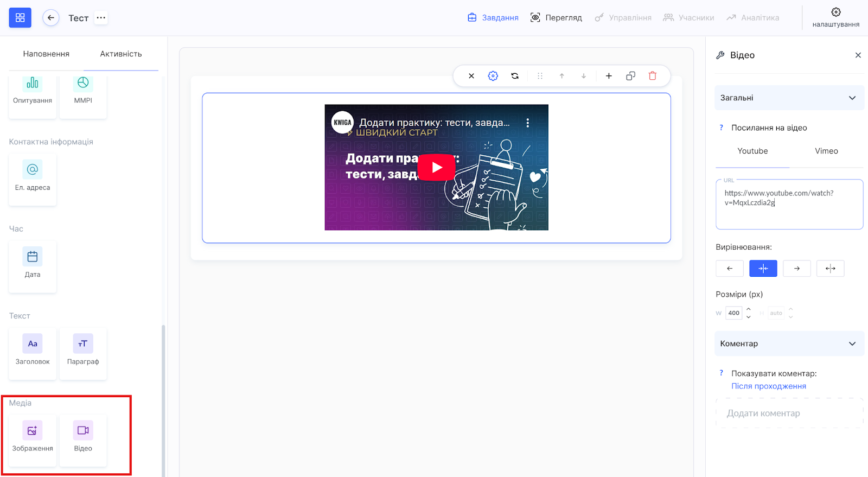This screenshot has height=477, width=868.
Task: Select stretch full-width alignment button
Action: pos(830,268)
